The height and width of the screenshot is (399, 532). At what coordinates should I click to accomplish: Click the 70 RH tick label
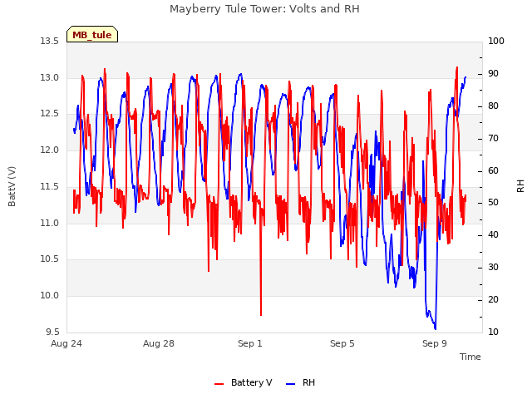tap(493, 139)
